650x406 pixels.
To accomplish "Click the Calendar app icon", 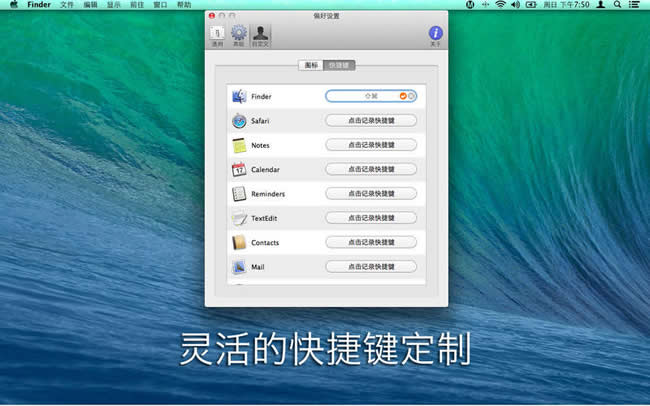I will click(239, 169).
